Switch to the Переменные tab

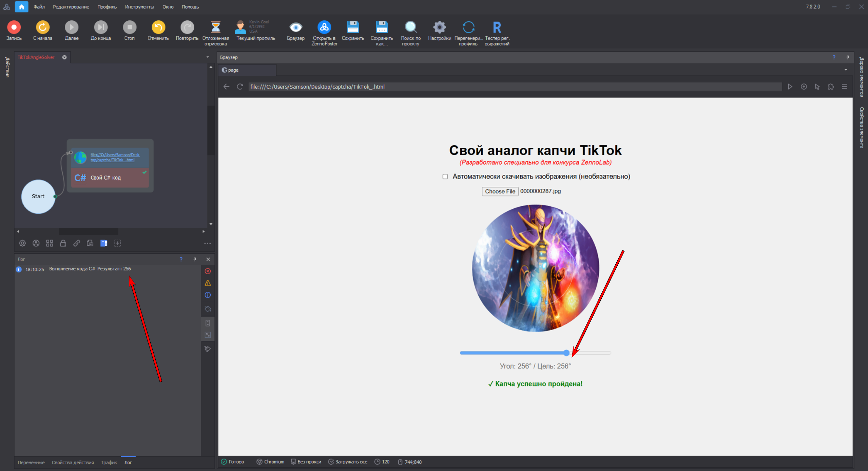click(31, 463)
